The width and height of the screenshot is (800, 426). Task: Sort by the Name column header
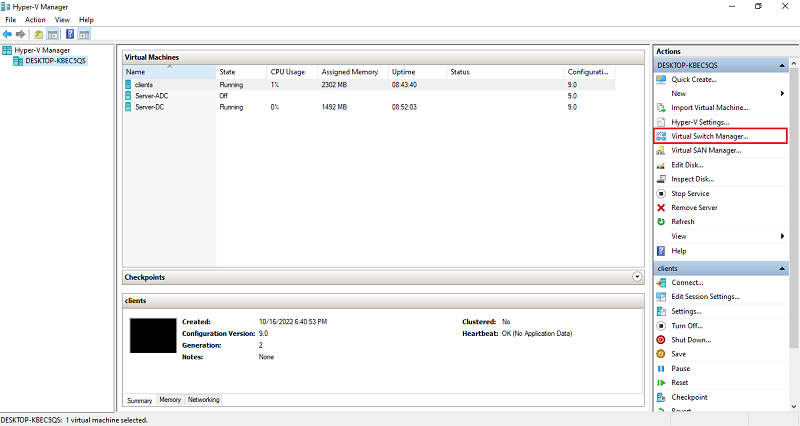coord(170,72)
